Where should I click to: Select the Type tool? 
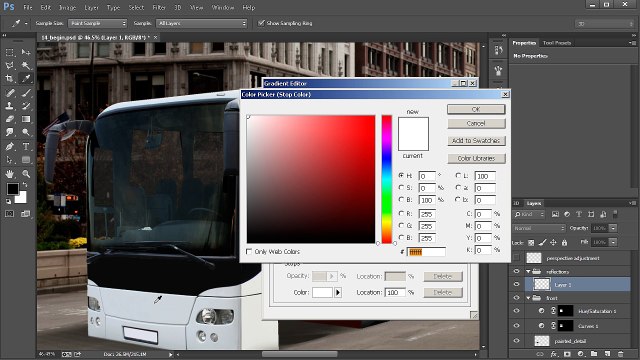(26, 146)
